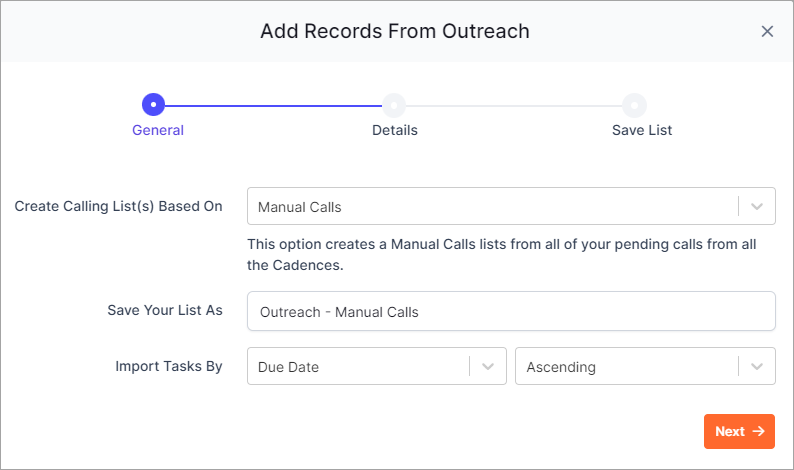Screen dimensions: 794x470
Task: Close the Add Records From Outreach dialog
Action: (x=767, y=31)
